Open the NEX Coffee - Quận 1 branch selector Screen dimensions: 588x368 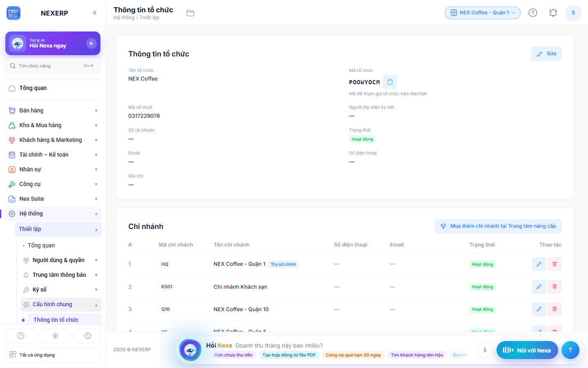coord(483,13)
